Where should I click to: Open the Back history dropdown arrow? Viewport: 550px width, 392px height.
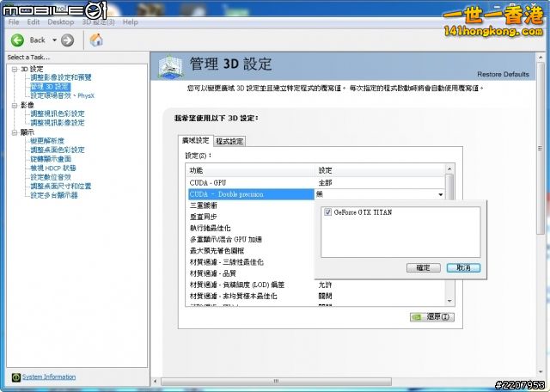click(x=53, y=40)
